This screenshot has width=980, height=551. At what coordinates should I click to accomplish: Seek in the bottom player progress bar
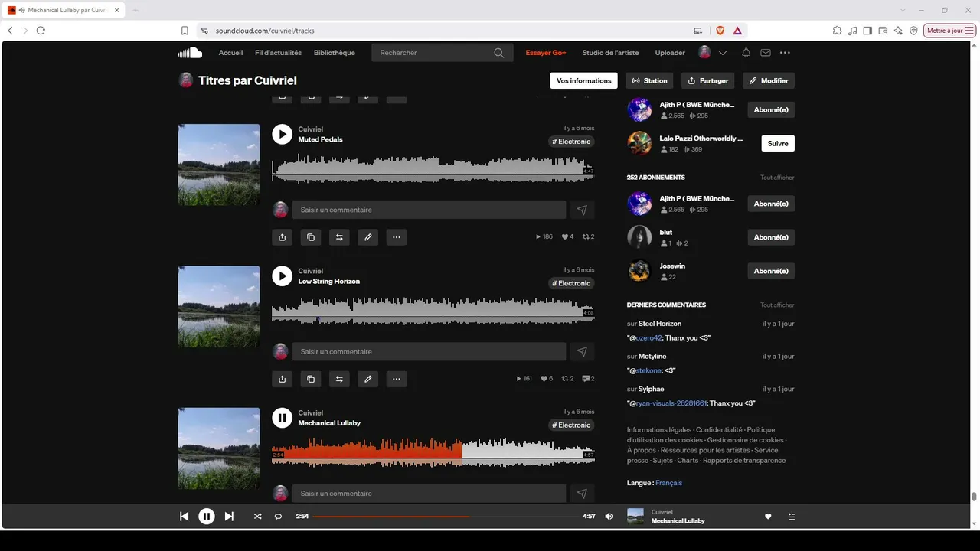446,517
